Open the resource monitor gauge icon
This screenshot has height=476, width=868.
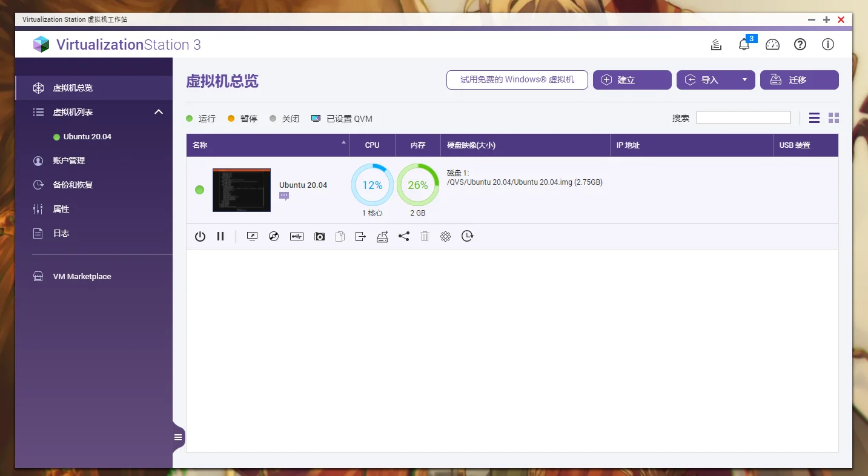coord(772,44)
